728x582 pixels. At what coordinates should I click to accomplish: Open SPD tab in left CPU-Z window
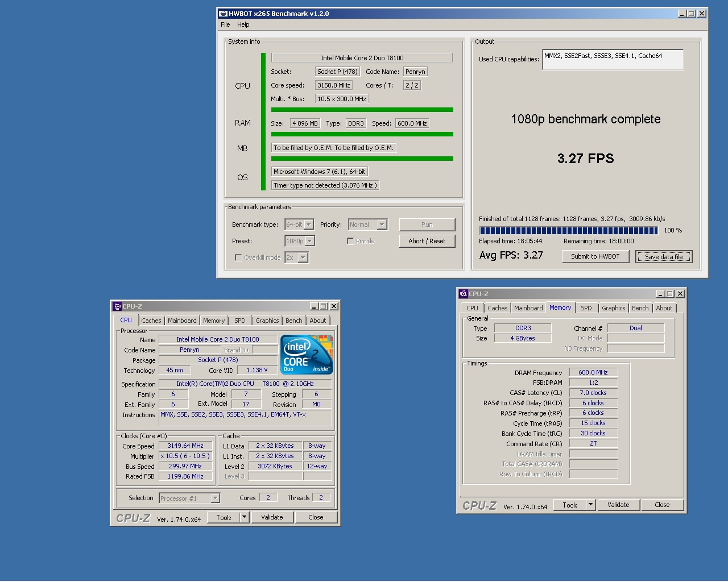click(x=240, y=321)
